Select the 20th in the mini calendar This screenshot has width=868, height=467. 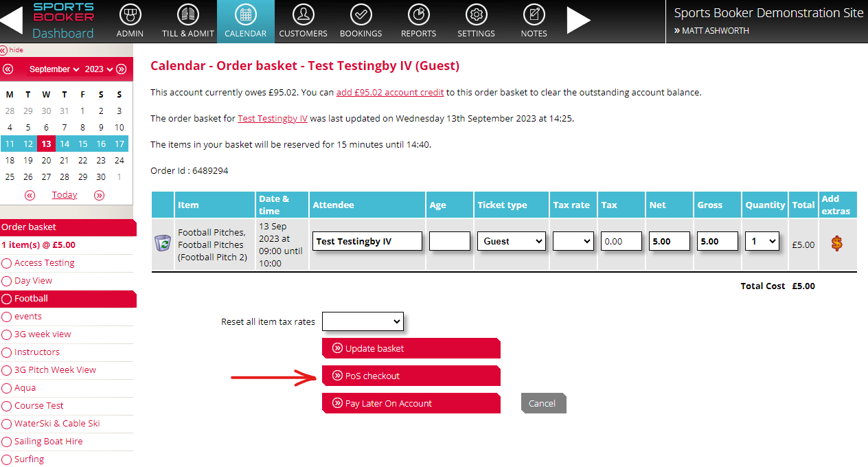click(46, 161)
